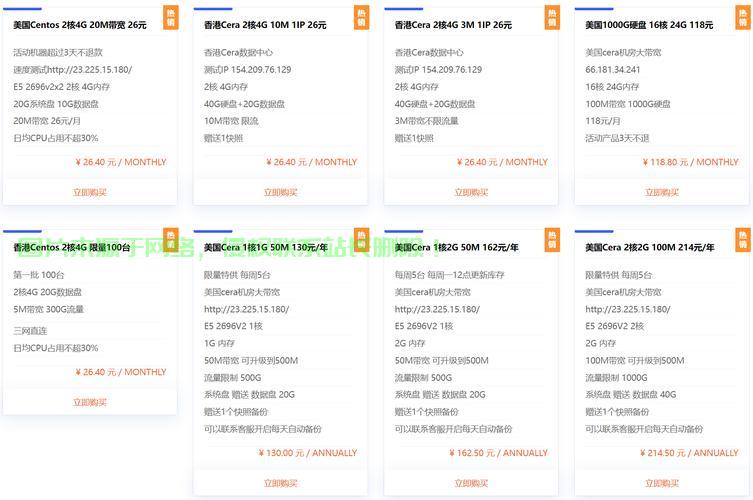Click the 热销 badge on 限量100台 card
Viewport: 753px width, 500px height.
click(x=169, y=240)
